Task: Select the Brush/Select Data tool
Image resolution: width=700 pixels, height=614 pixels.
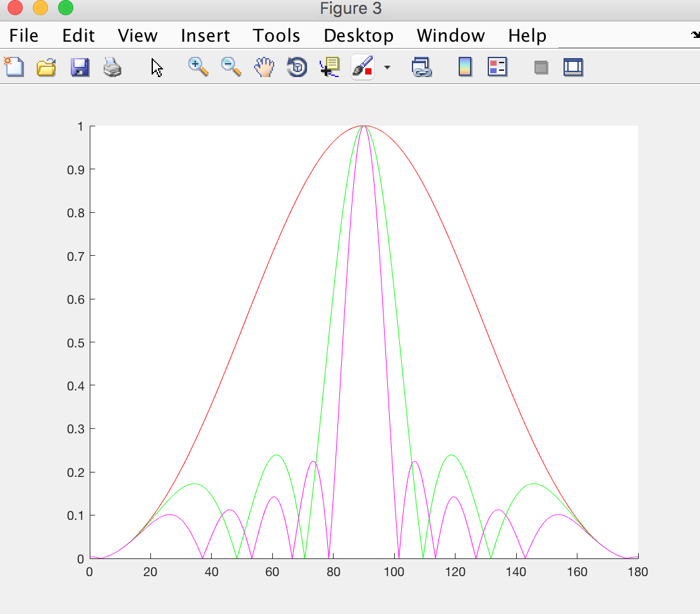Action: click(x=363, y=66)
